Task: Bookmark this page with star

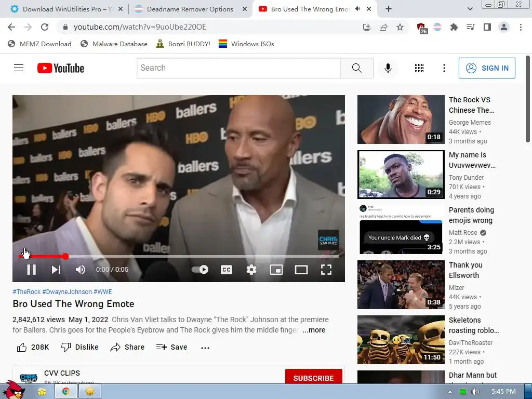Action: tap(400, 27)
